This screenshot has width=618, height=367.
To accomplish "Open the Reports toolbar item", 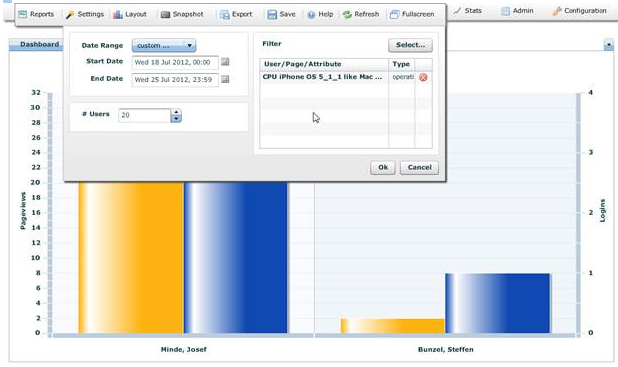I will point(36,14).
